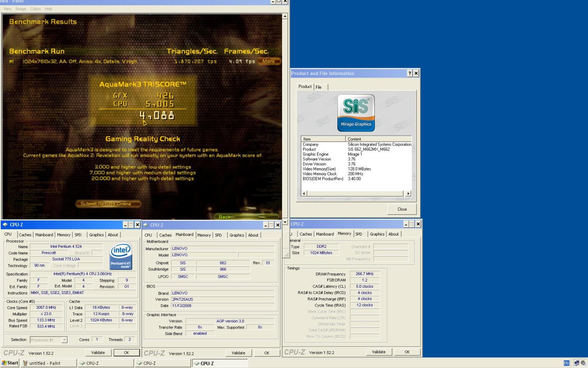Click the context help question mark button

[x=410, y=73]
